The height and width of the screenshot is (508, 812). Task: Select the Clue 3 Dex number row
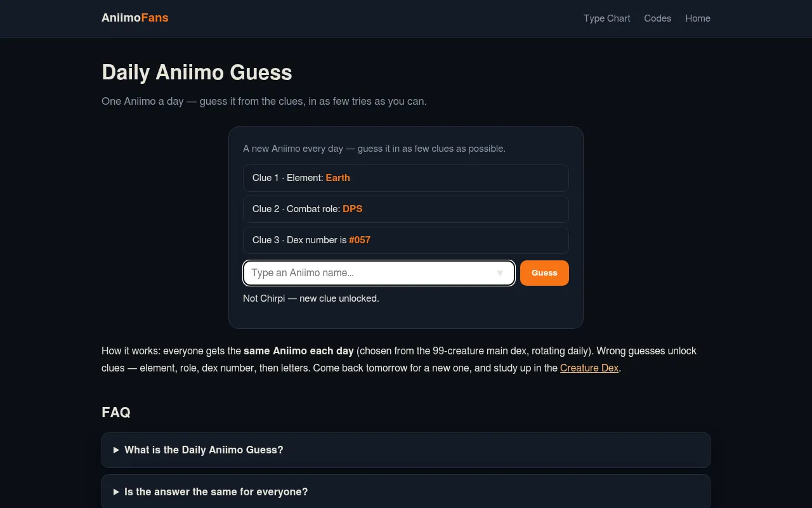click(x=406, y=240)
